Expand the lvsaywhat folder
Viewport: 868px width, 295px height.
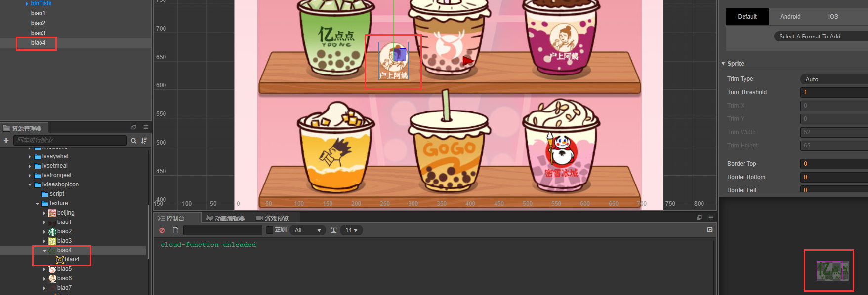tap(30, 157)
